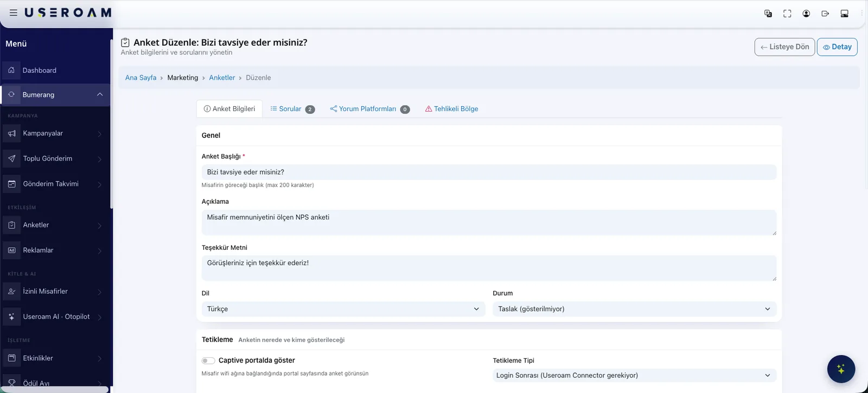Open the Tehlikeli Bölge tab

click(451, 109)
